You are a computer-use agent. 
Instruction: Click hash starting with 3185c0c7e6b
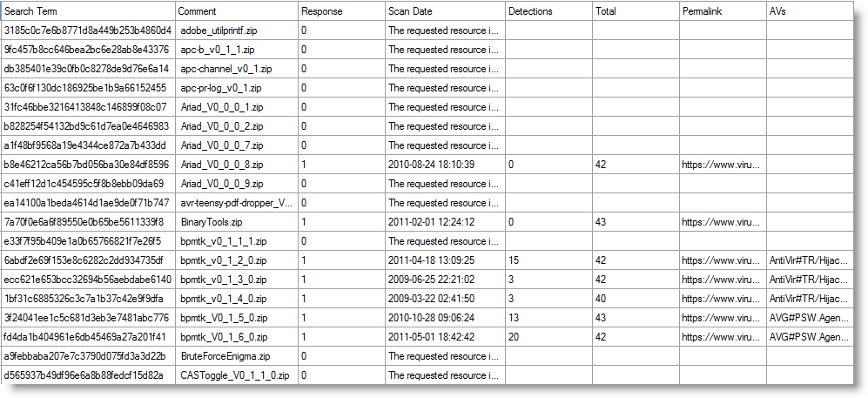[x=87, y=30]
